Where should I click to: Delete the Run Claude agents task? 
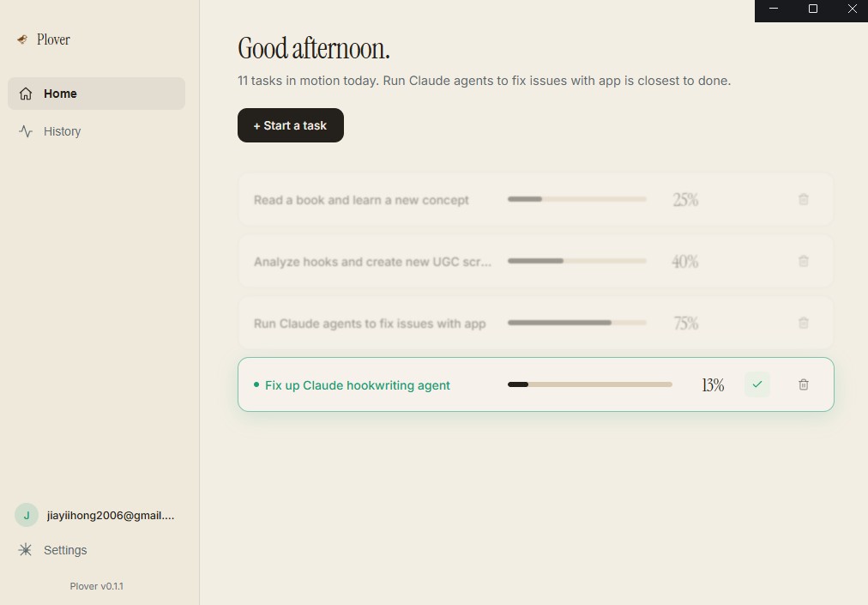click(x=803, y=323)
